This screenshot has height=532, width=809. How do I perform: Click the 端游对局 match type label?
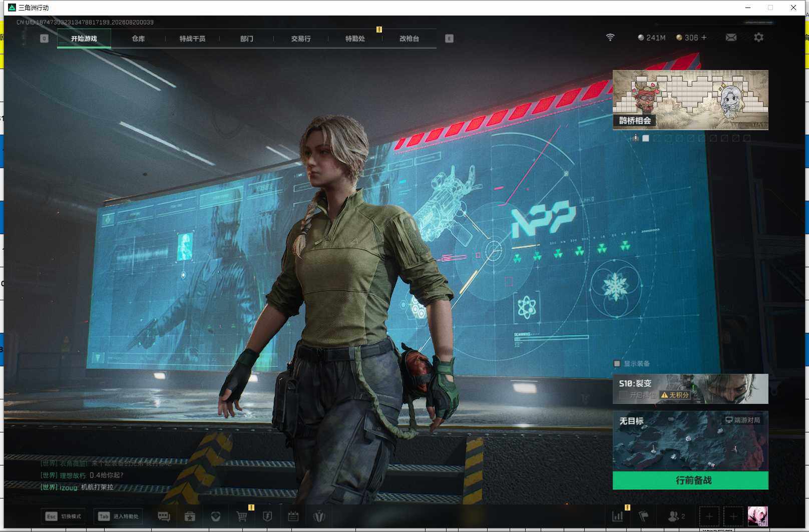[743, 420]
